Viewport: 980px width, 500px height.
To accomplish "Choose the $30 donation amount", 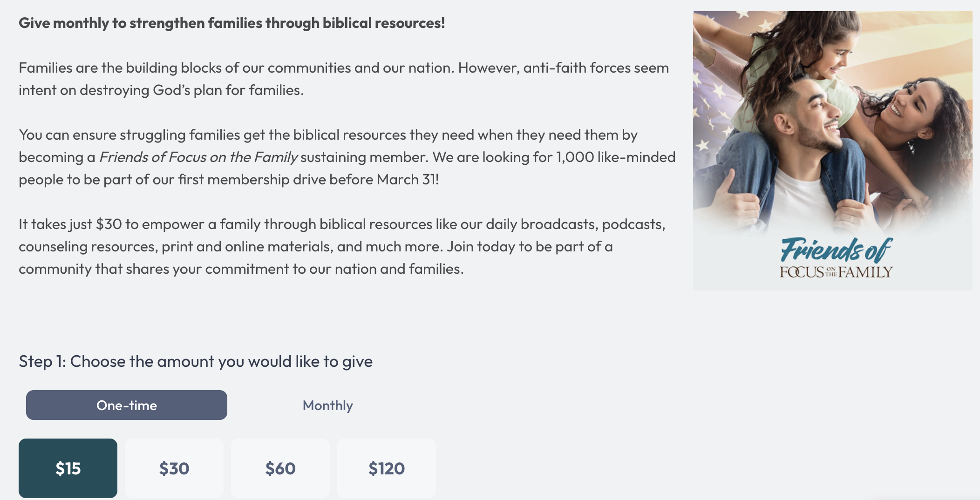I will click(x=174, y=468).
